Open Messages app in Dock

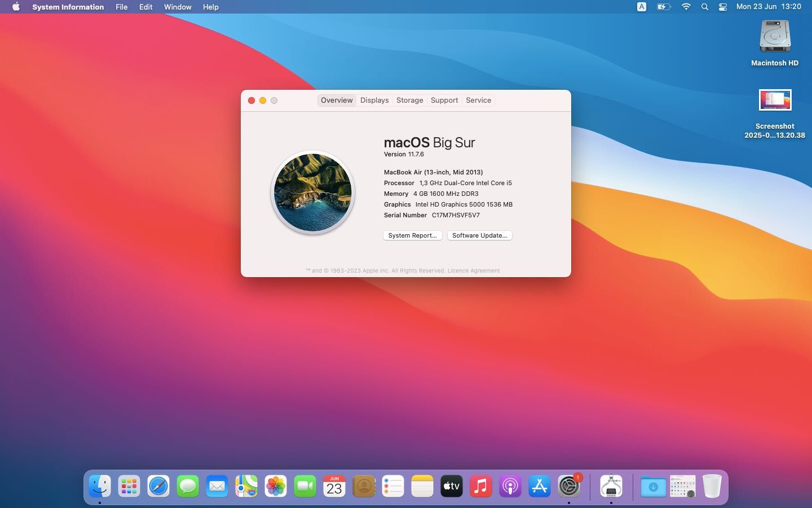click(x=188, y=486)
